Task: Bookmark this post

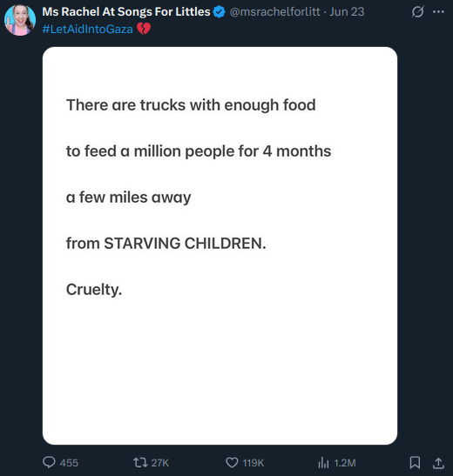Action: point(415,463)
